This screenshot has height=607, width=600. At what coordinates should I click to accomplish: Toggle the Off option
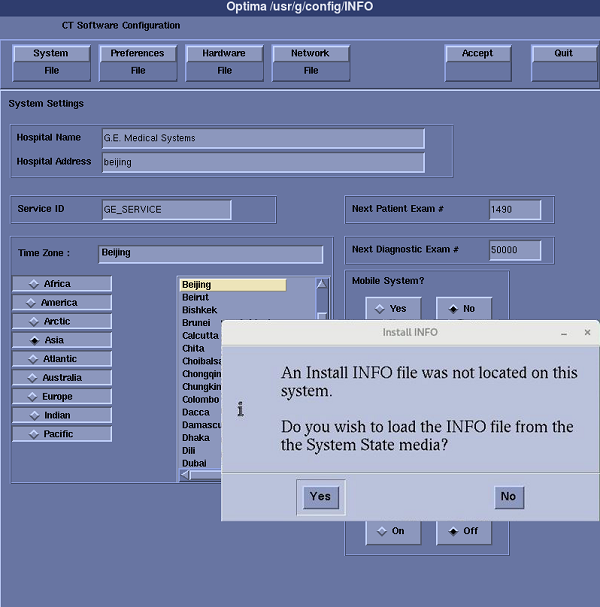point(463,531)
